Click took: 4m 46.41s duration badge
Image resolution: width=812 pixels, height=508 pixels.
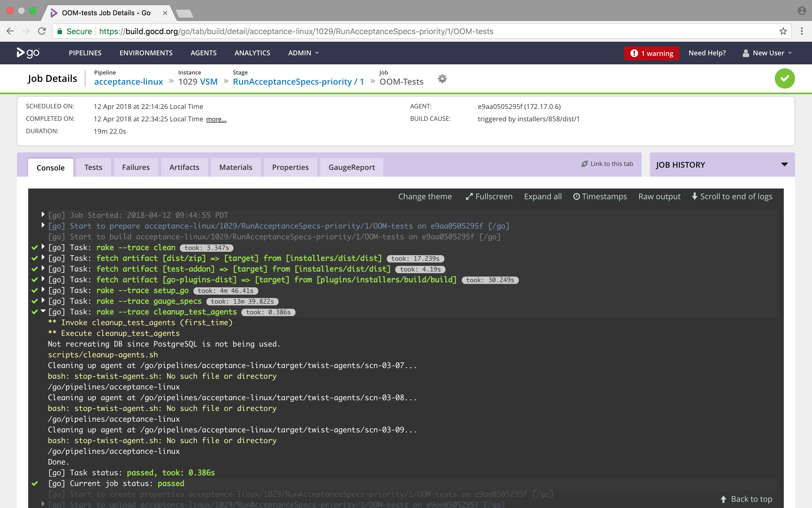click(226, 291)
